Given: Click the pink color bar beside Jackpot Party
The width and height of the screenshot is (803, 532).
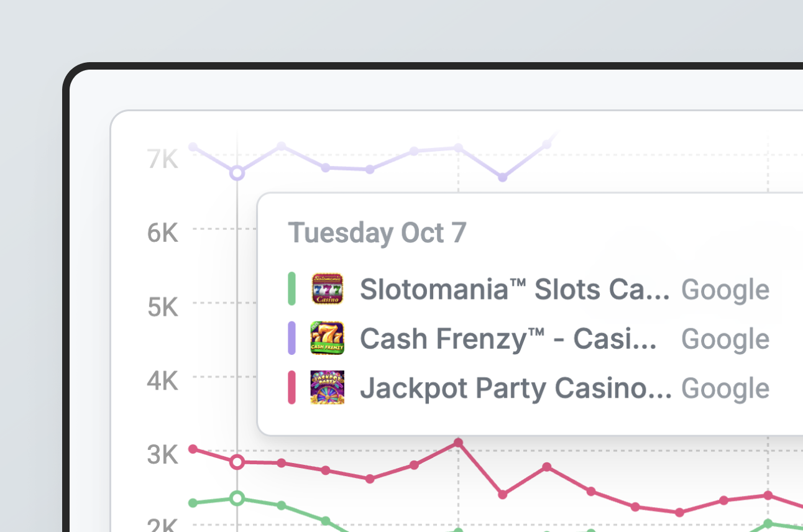Looking at the screenshot, I should (x=291, y=388).
